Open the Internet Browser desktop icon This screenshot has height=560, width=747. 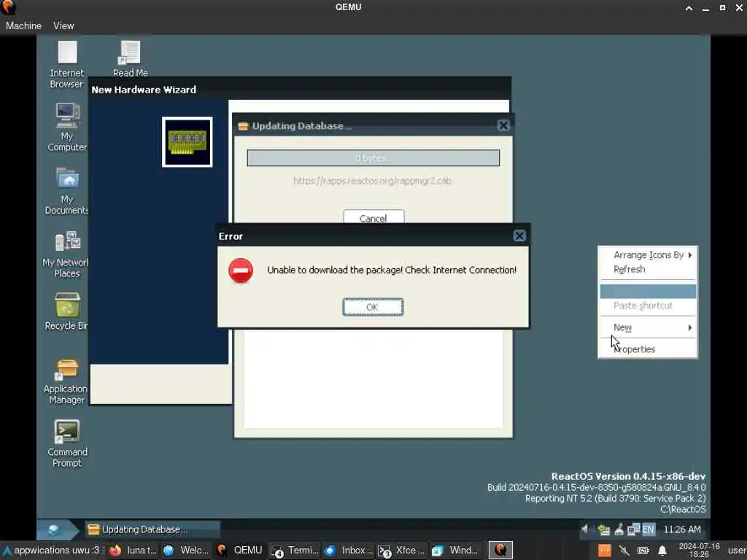point(66,64)
